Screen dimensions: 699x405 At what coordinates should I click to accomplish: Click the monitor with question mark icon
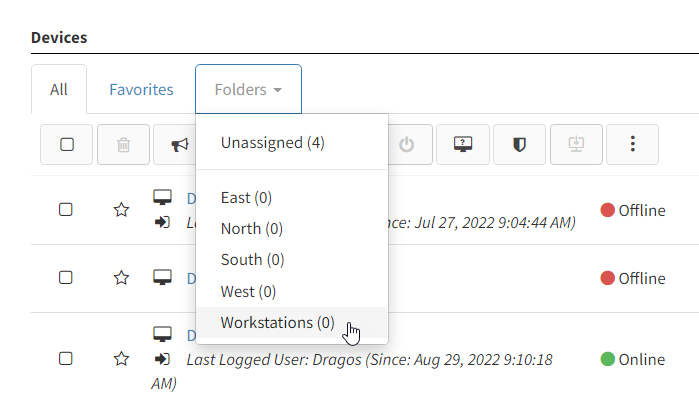tap(463, 145)
